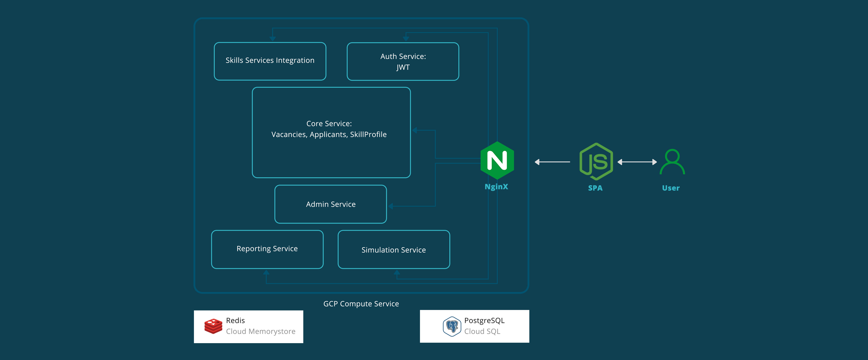868x360 pixels.
Task: Click the 'NginX' label text
Action: (496, 187)
